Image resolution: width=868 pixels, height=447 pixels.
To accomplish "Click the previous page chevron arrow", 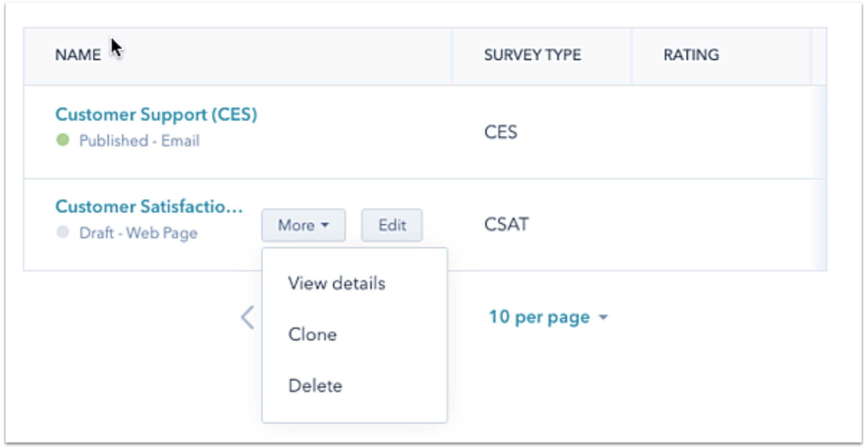I will 248,317.
